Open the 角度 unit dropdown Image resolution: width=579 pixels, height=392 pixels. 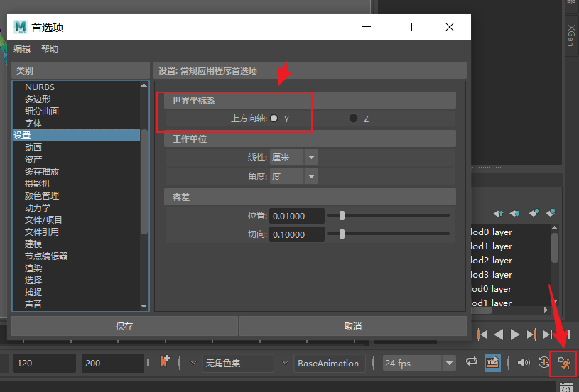311,176
